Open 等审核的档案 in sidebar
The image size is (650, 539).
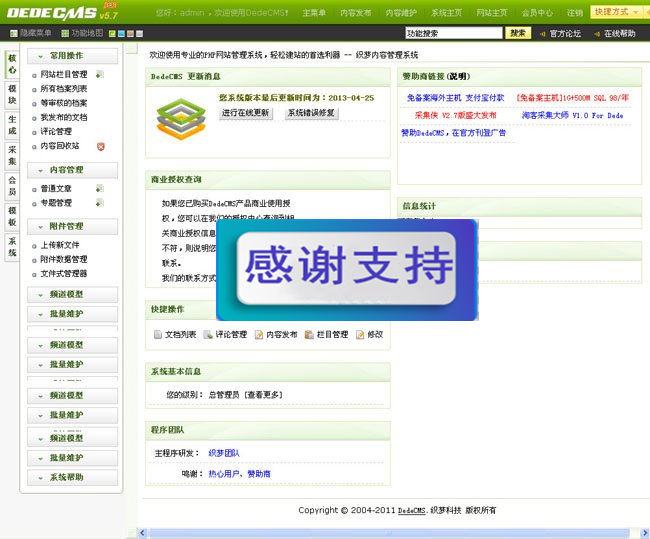point(64,103)
